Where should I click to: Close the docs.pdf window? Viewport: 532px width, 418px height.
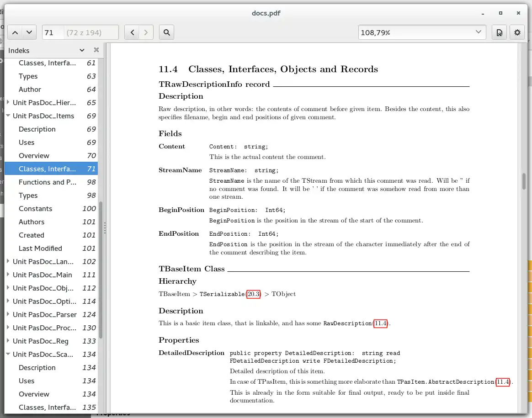tap(518, 13)
